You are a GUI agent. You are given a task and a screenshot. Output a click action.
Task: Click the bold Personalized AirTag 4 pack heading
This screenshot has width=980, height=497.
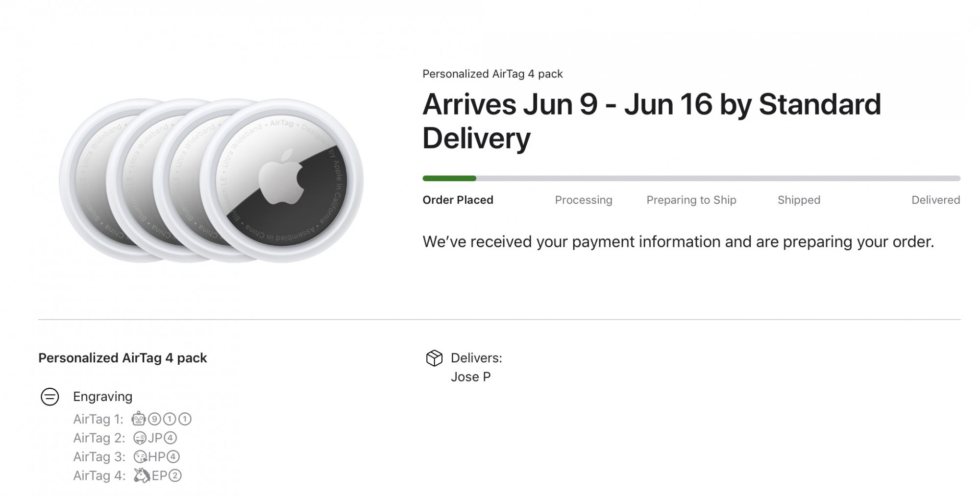pyautogui.click(x=122, y=358)
